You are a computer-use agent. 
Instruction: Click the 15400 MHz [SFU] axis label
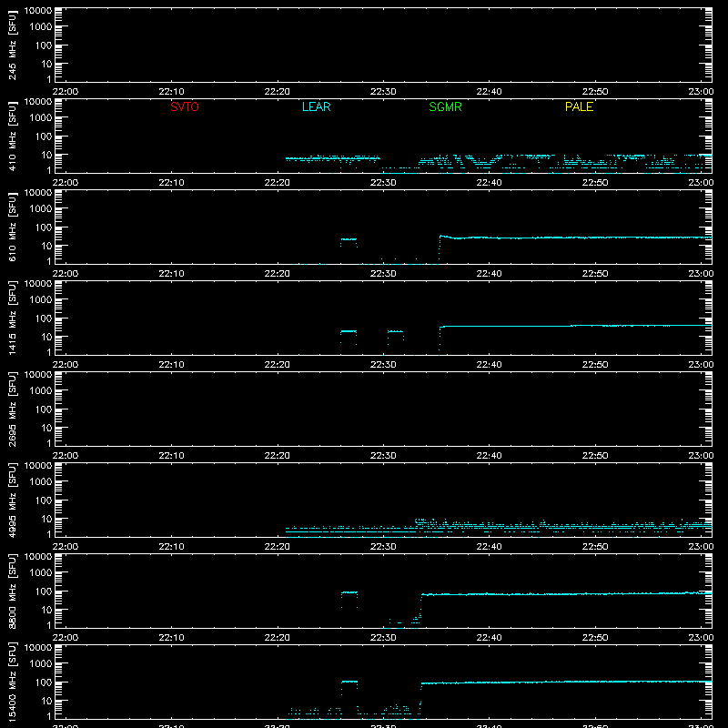tap(12, 682)
